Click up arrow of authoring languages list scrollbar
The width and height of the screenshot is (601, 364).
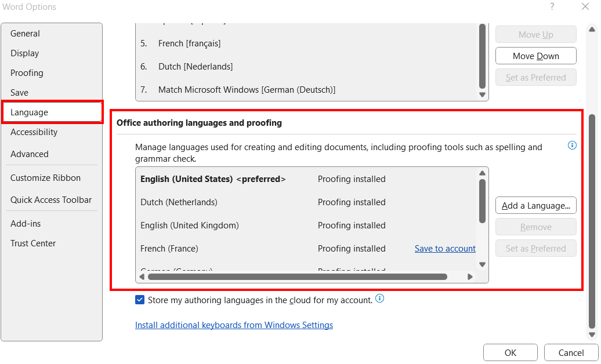click(483, 173)
